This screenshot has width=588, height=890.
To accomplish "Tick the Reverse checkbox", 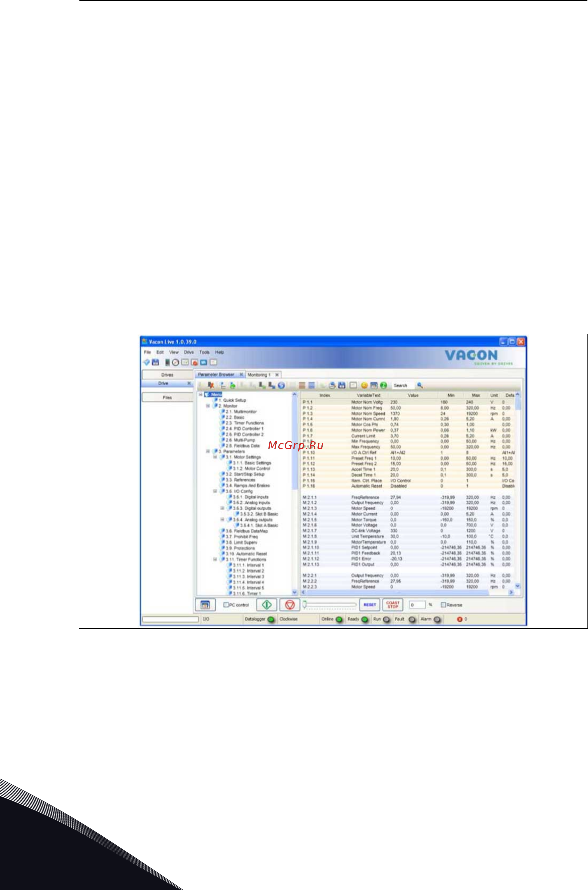I will 443,605.
